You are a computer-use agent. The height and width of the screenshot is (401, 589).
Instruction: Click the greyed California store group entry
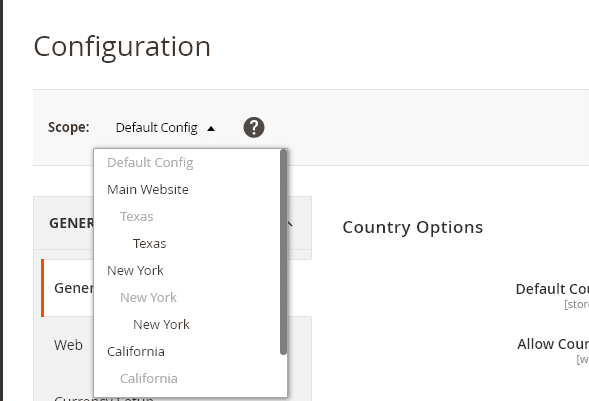click(149, 379)
